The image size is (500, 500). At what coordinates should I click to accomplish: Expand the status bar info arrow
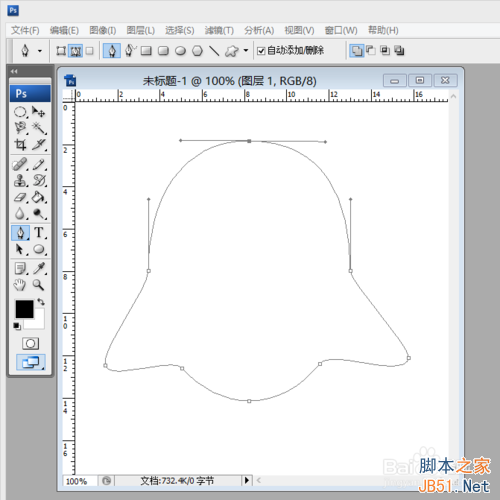[x=247, y=480]
